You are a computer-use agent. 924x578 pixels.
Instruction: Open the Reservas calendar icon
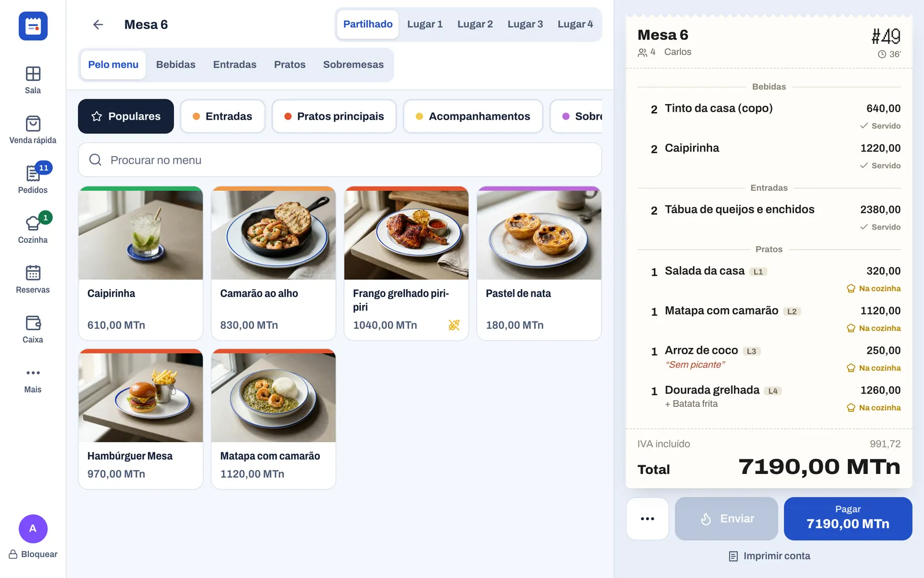pos(33,273)
